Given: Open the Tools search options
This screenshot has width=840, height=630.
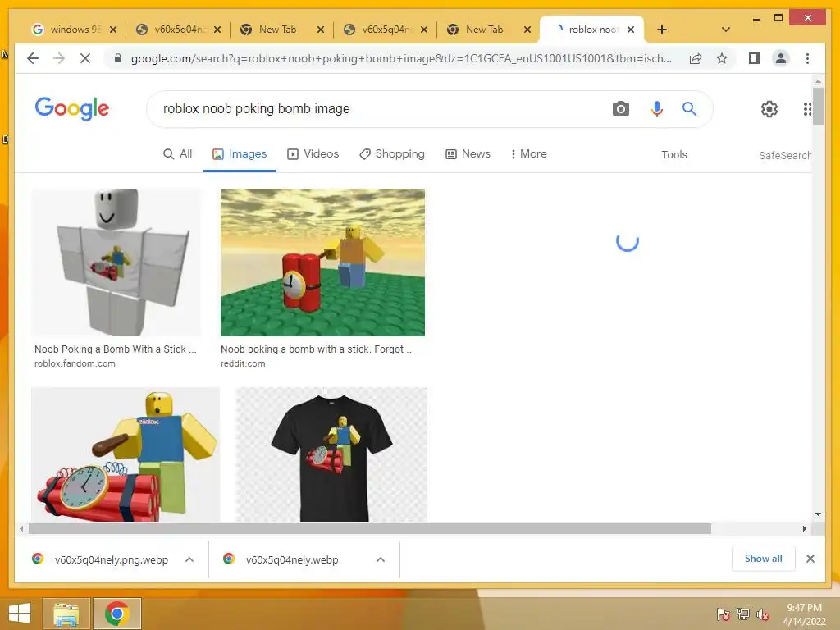Looking at the screenshot, I should tap(674, 154).
